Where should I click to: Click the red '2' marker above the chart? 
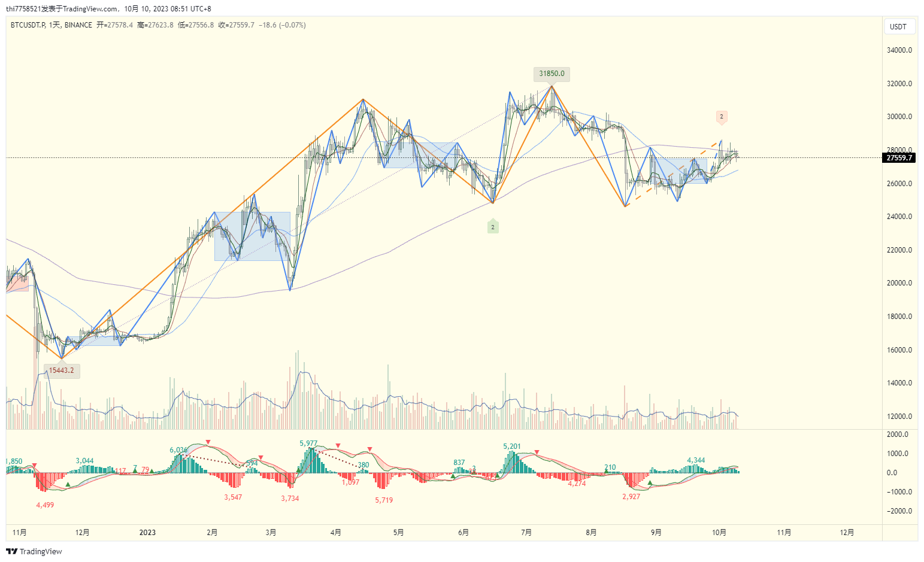point(722,117)
